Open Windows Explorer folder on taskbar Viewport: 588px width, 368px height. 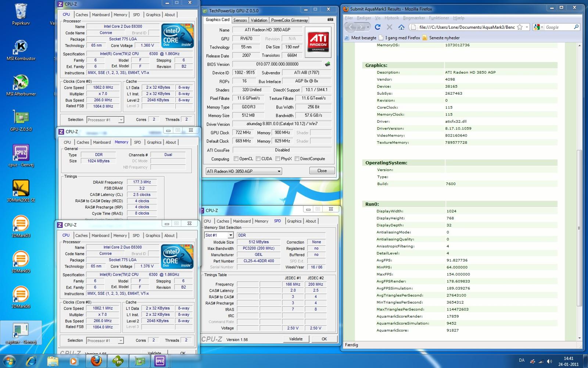[53, 361]
